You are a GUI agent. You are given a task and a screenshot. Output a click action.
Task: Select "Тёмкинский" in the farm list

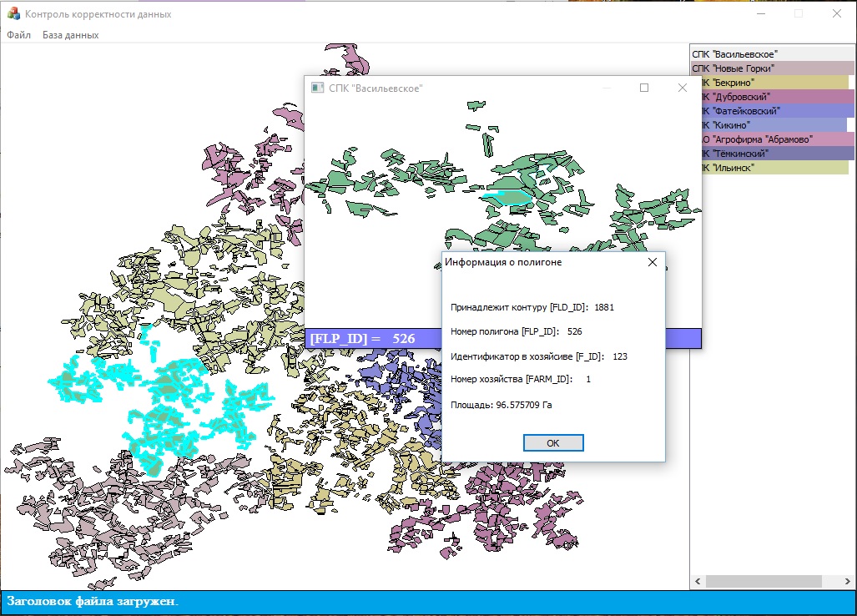tap(778, 154)
